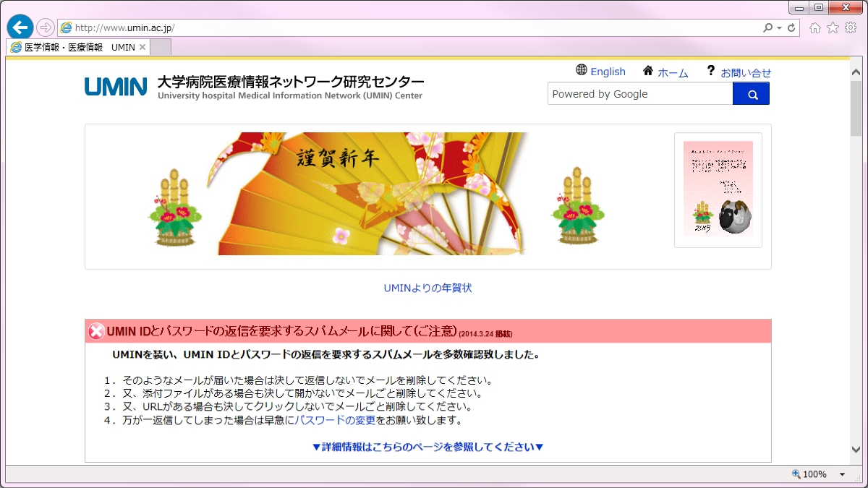
Task: Open the パスワードの変更 link
Action: pyautogui.click(x=334, y=420)
